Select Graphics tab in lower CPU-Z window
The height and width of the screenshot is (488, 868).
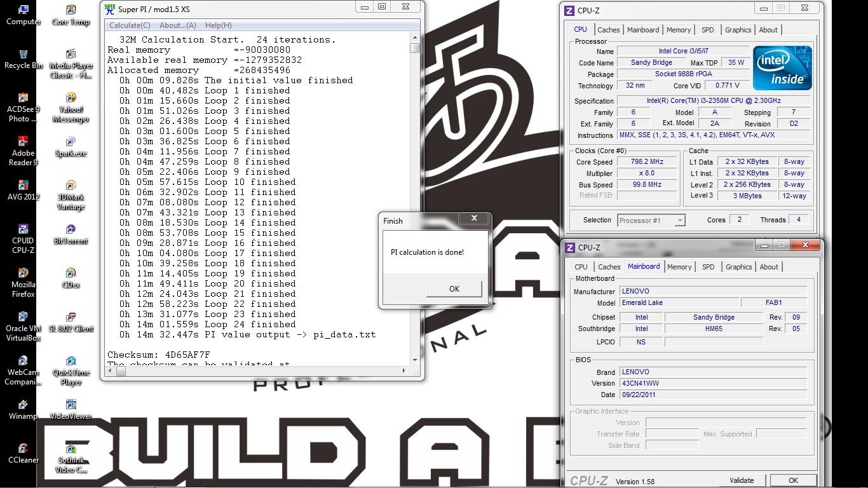pos(738,267)
